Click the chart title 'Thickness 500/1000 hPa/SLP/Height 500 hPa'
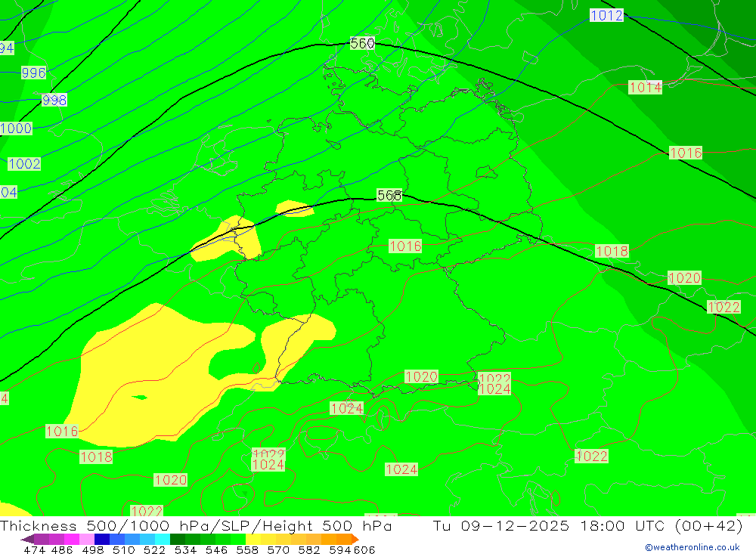Viewport: 756px width, 554px height. click(x=196, y=525)
